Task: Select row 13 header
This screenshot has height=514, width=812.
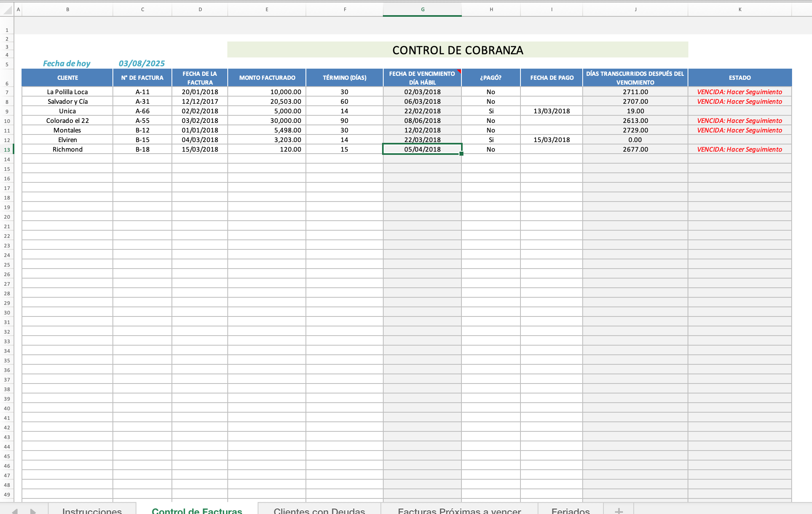Action: click(x=7, y=150)
